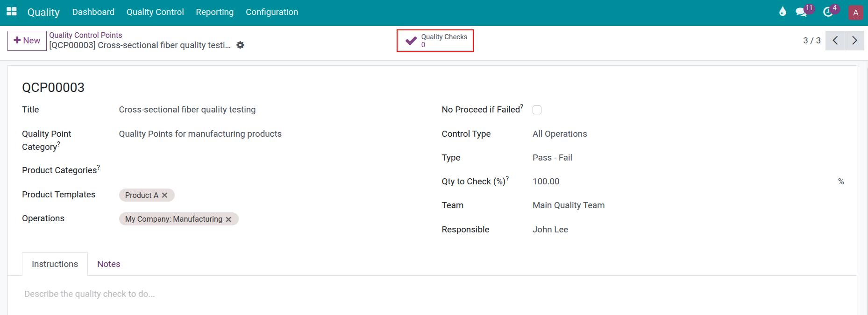Screen dimensions: 868x315
Task: Switch to the Notes tab
Action: tap(108, 264)
